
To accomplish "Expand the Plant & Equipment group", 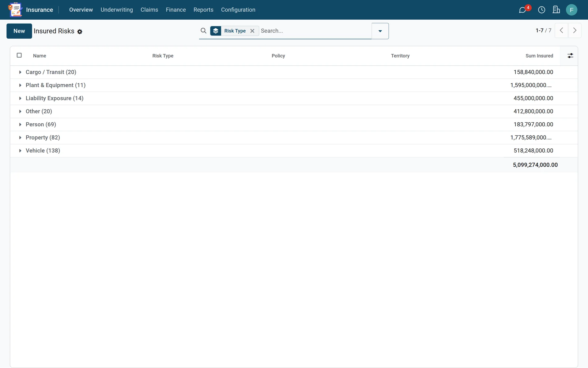I will tap(294, 85).
